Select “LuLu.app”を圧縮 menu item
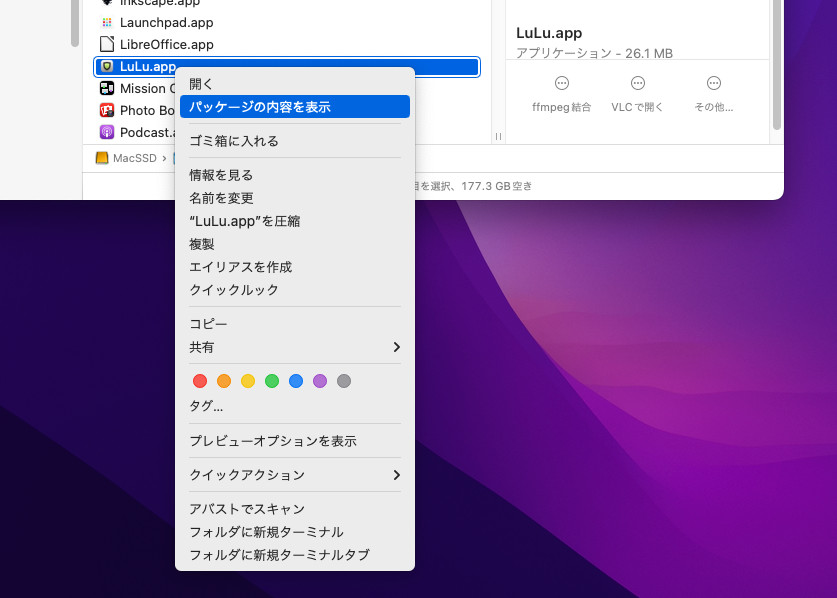 [295, 221]
